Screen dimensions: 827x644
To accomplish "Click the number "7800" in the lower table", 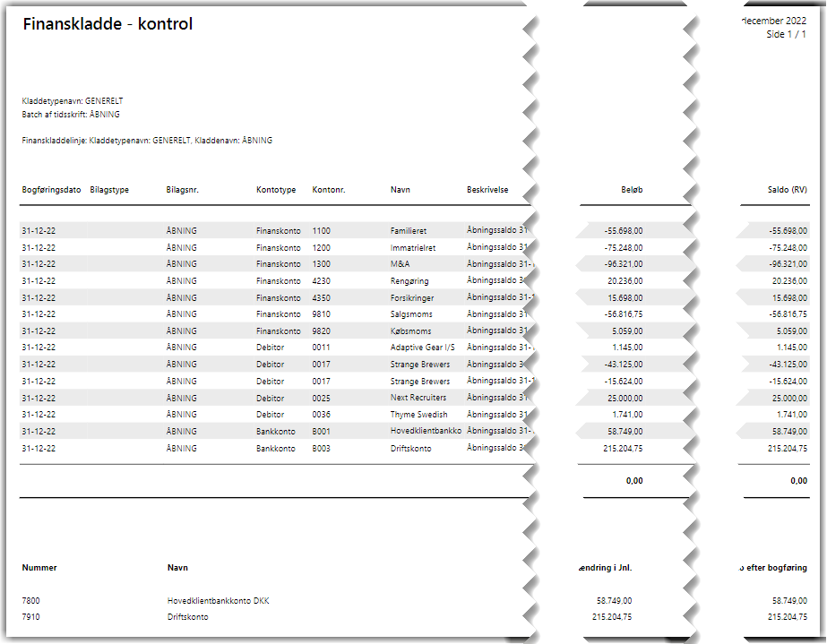I will [x=30, y=601].
